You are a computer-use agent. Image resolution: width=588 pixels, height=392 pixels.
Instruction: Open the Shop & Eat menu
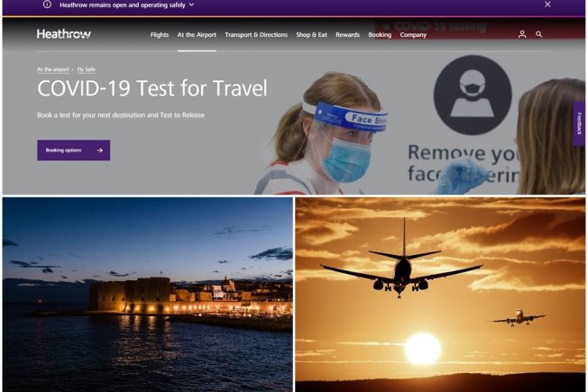click(311, 35)
